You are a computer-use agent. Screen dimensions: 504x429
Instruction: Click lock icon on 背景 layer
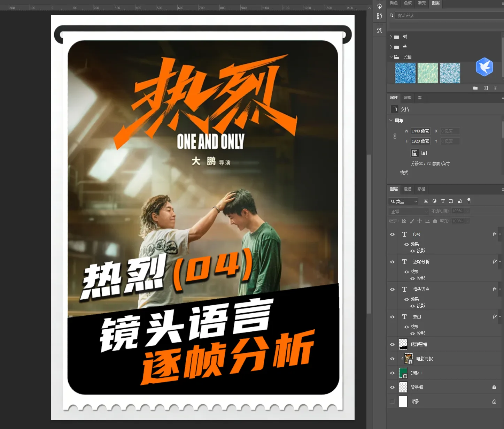pyautogui.click(x=494, y=401)
